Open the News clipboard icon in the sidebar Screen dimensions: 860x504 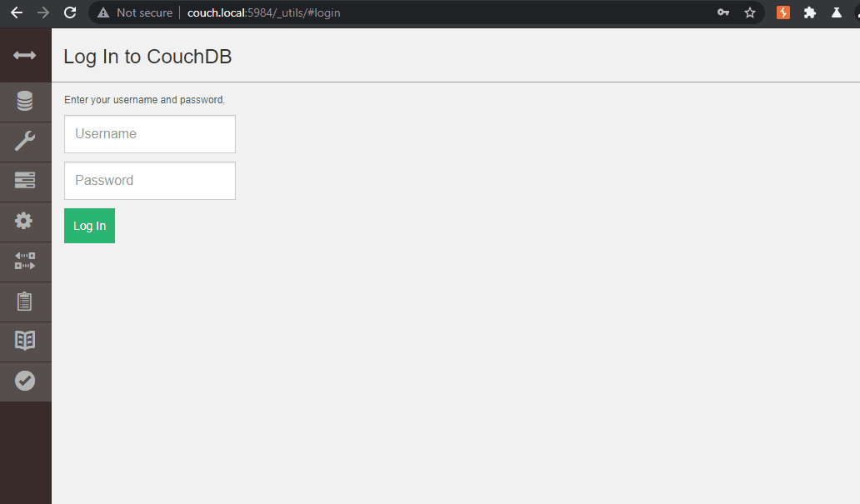click(x=25, y=301)
